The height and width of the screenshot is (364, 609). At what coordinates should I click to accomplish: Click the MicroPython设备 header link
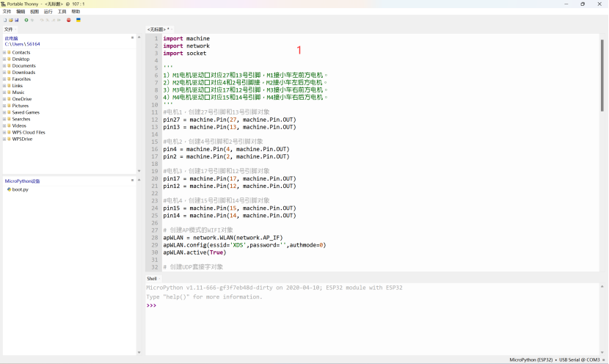pos(22,181)
